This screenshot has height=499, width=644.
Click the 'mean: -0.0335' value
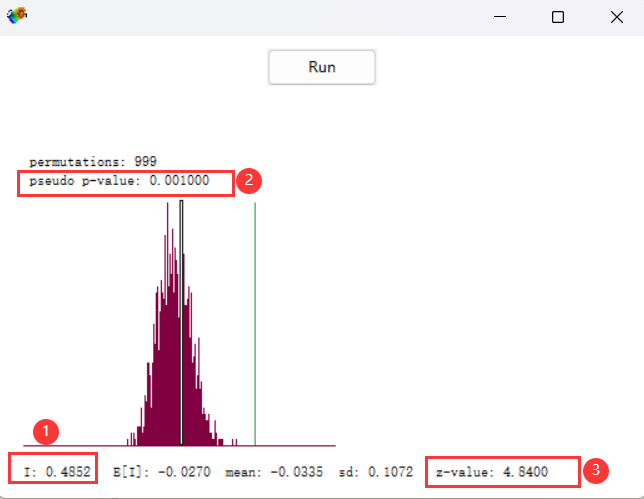[x=274, y=471]
